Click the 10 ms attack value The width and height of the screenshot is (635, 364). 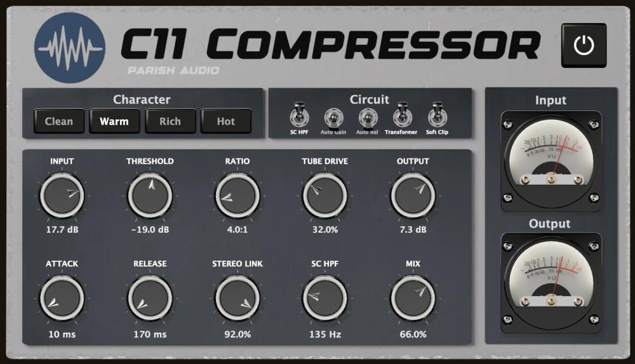pyautogui.click(x=62, y=334)
